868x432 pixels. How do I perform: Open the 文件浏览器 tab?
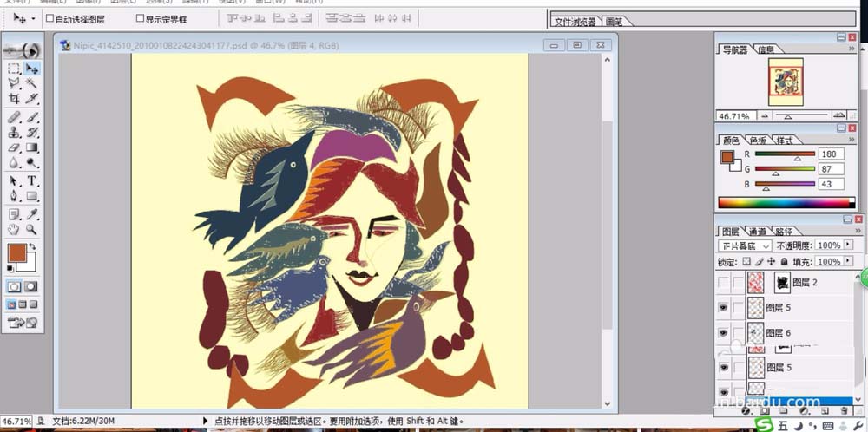pos(575,22)
